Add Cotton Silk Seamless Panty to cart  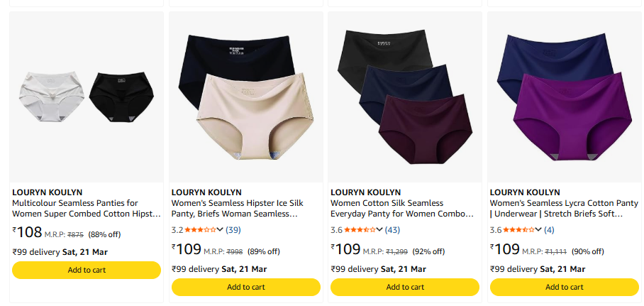click(405, 287)
